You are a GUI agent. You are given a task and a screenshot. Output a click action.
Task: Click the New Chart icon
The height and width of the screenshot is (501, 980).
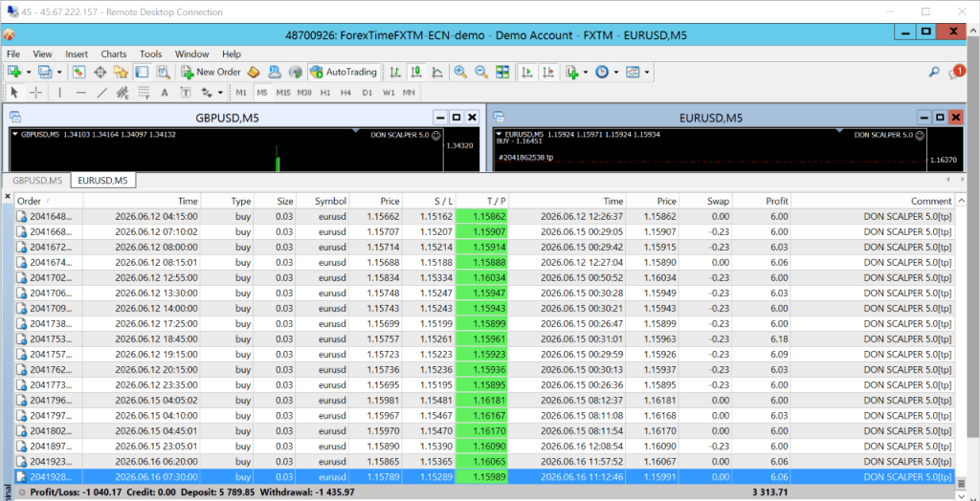click(14, 73)
